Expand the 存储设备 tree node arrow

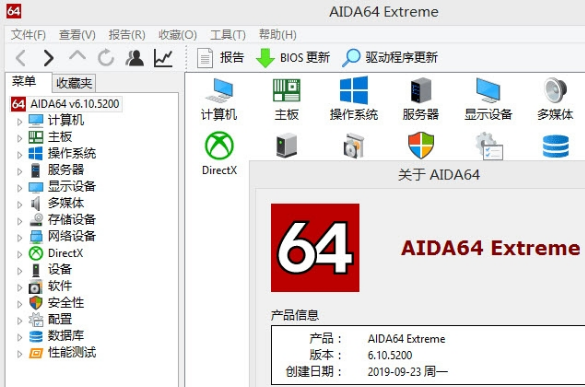pos(19,221)
